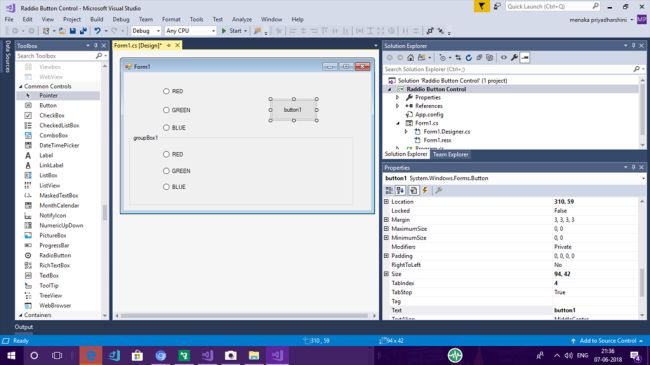
Task: Click the Start debugging button
Action: (x=234, y=31)
